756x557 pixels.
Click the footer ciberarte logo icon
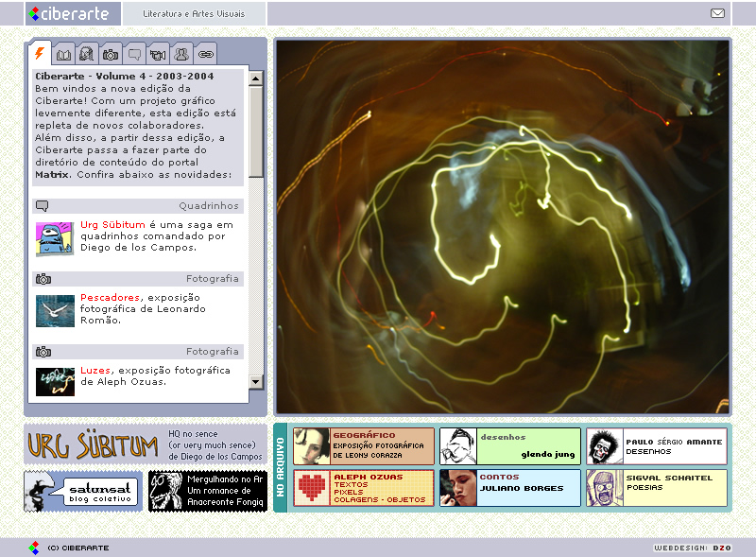click(34, 548)
